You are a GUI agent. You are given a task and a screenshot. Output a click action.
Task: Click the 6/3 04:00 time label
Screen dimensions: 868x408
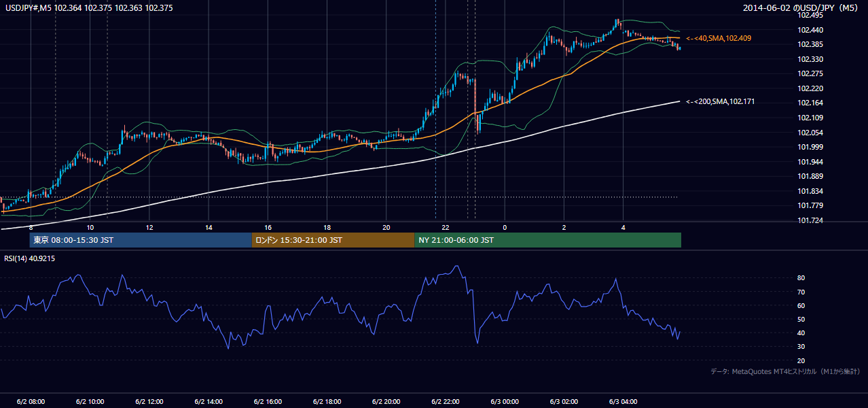(623, 401)
